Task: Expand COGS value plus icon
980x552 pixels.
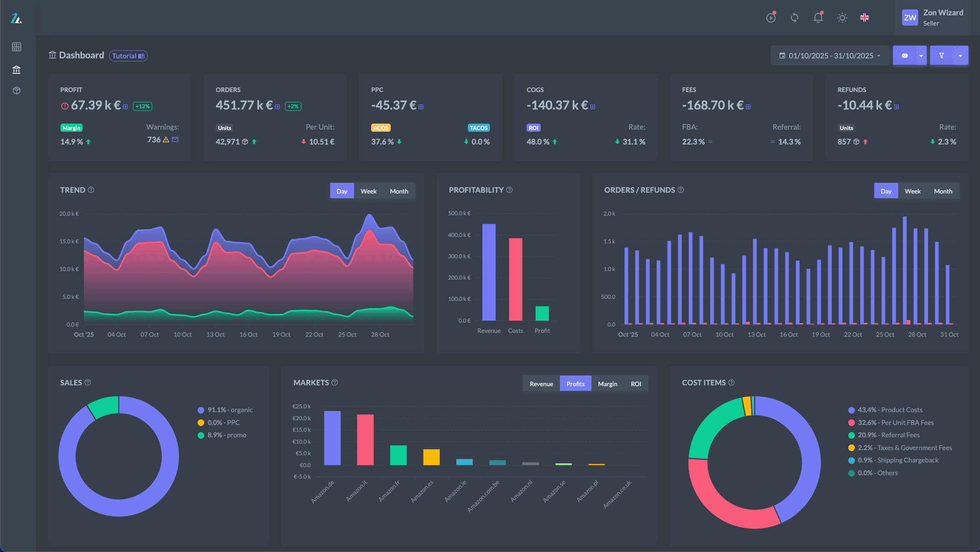Action: click(593, 107)
